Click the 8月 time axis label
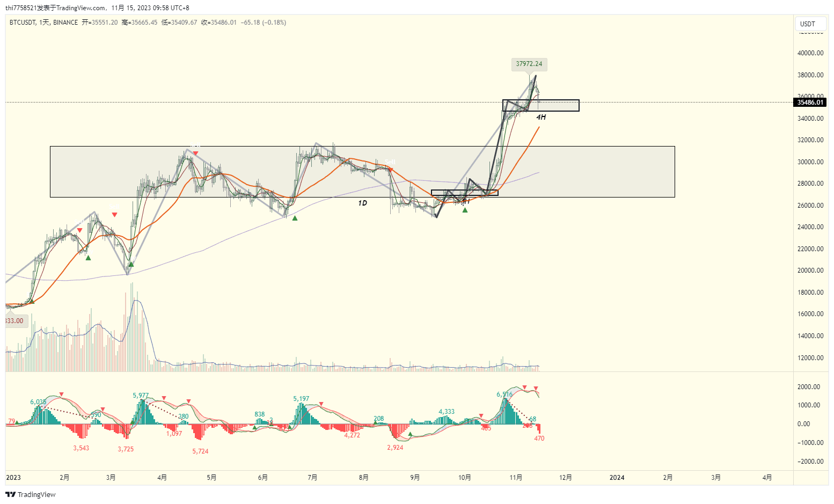 coord(364,478)
